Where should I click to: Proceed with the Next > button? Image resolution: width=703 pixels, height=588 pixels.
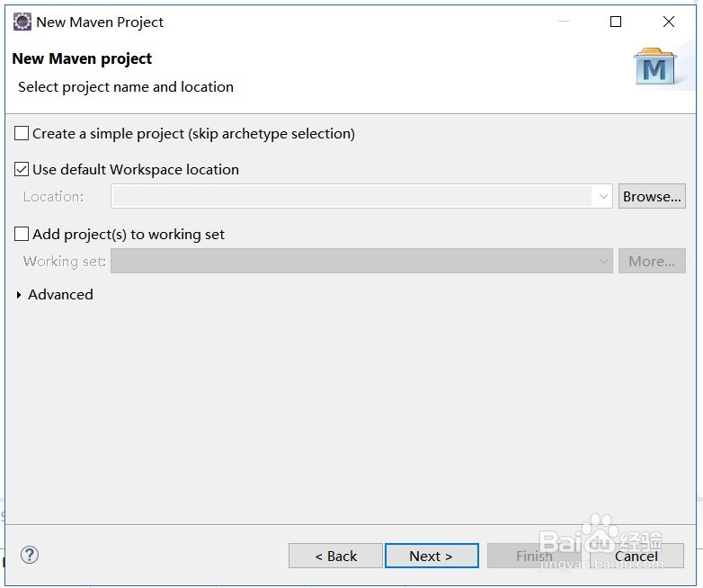tap(431, 556)
